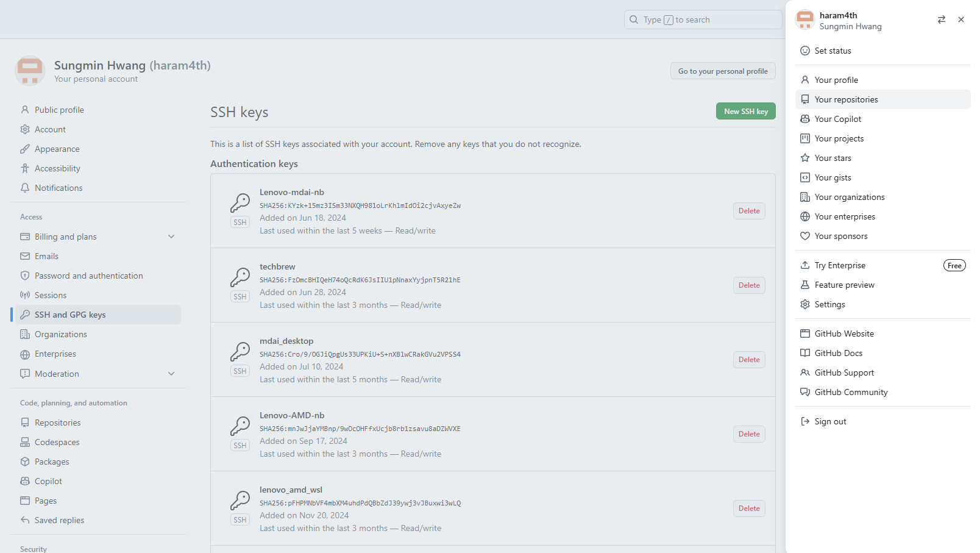The image size is (980, 553).
Task: Open Organizations in settings sidebar
Action: pyautogui.click(x=98, y=334)
